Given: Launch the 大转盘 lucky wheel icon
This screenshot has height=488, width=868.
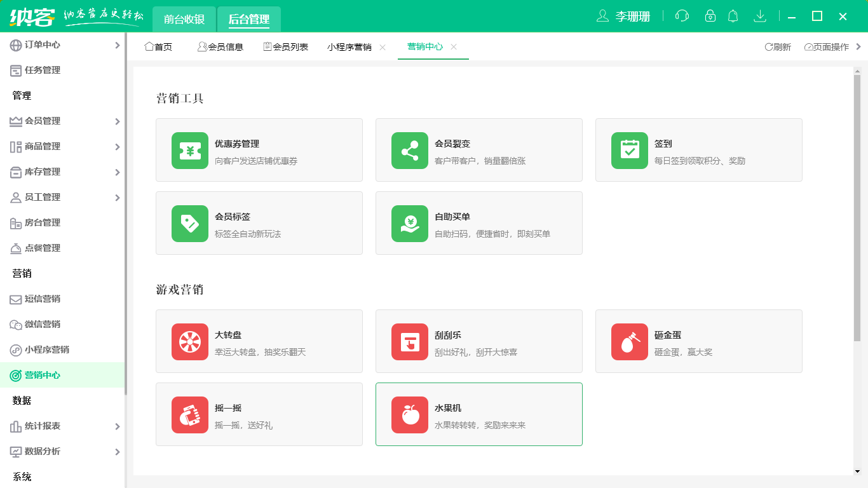Looking at the screenshot, I should [x=189, y=341].
